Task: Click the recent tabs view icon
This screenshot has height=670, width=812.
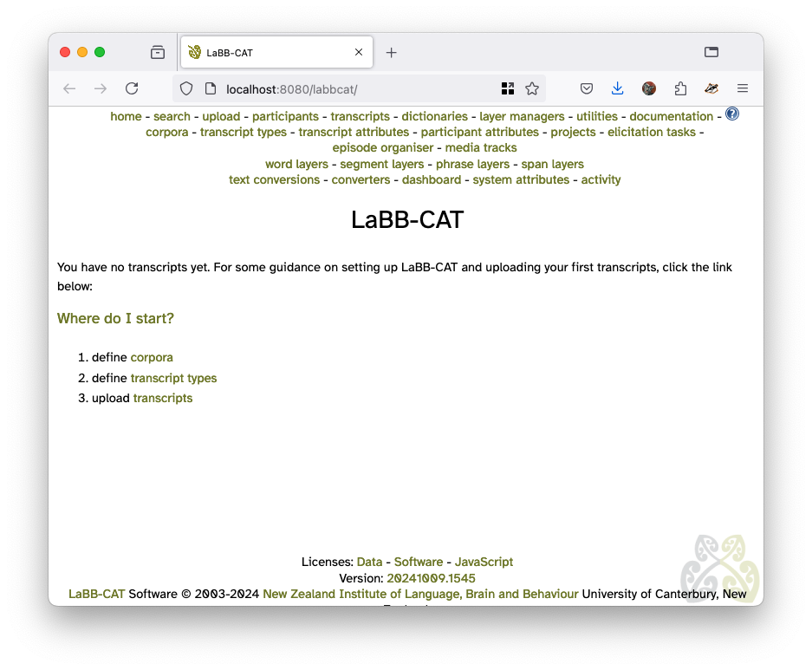Action: click(x=158, y=52)
